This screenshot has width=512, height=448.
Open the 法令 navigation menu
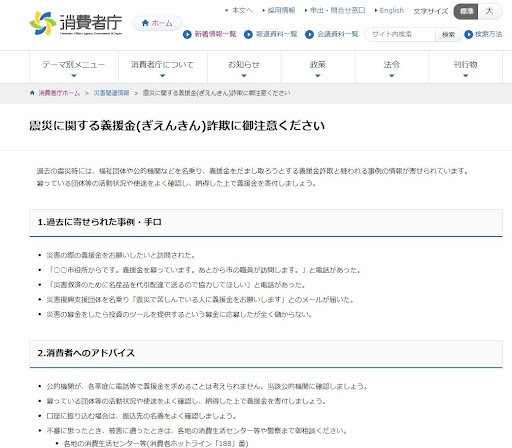coord(392,67)
